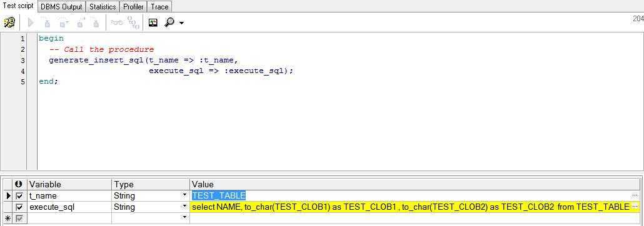Click the run to next exception icon
Viewport: 644px width, 226px height.
96,22
